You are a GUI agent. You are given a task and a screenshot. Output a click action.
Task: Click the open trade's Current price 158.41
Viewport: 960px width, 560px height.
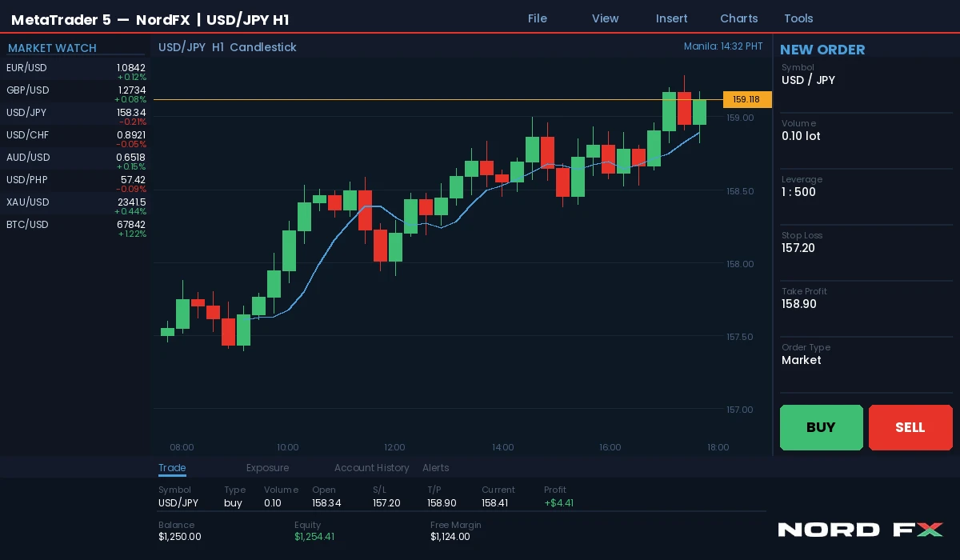point(496,503)
